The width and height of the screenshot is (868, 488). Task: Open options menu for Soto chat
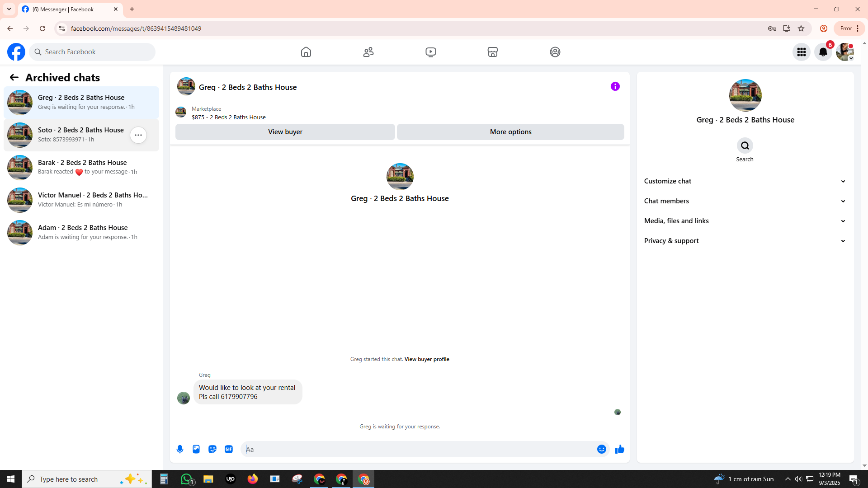pyautogui.click(x=138, y=135)
